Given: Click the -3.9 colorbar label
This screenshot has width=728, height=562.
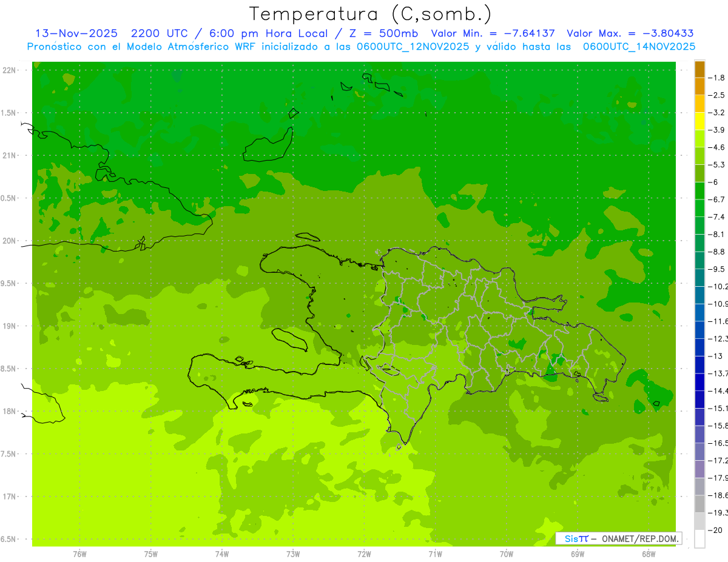Looking at the screenshot, I should click(x=716, y=130).
